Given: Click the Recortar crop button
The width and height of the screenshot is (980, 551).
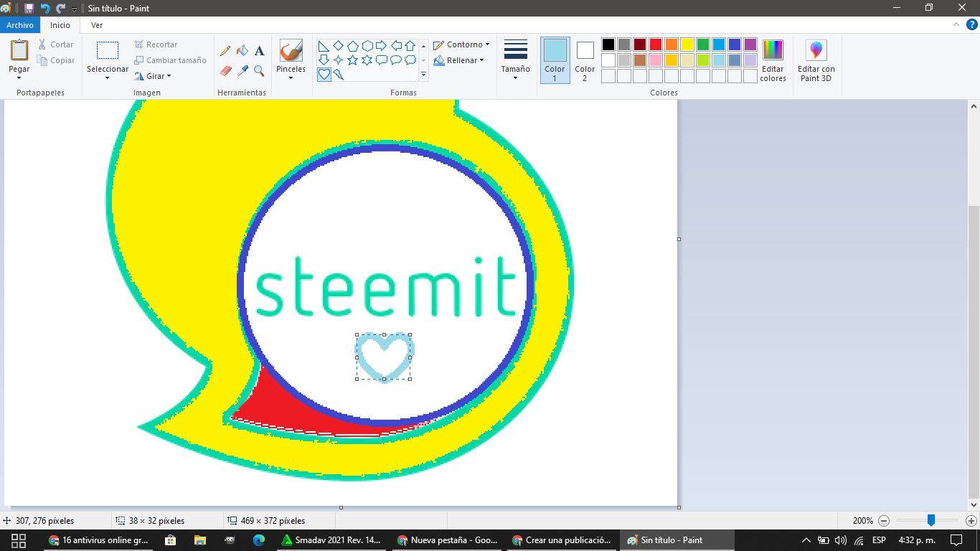Looking at the screenshot, I should (156, 44).
